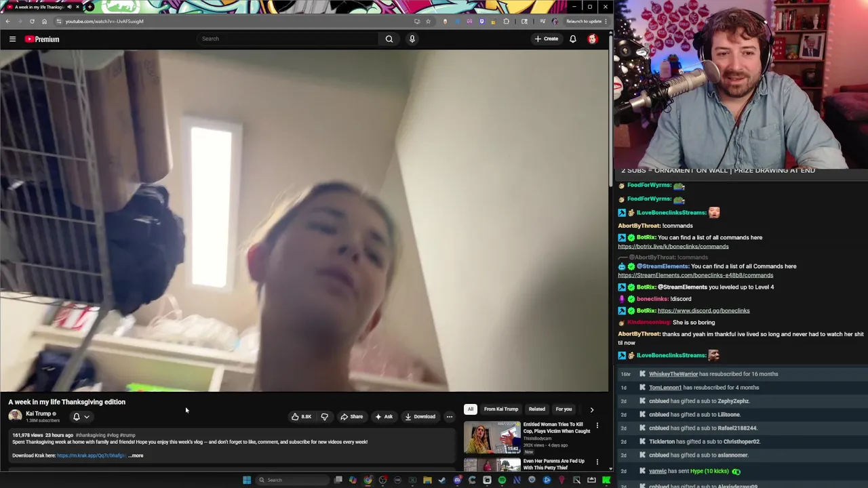Viewport: 868px width, 488px height.
Task: Open 'Even Her Parents Are Fed Up' video title
Action: (x=553, y=464)
